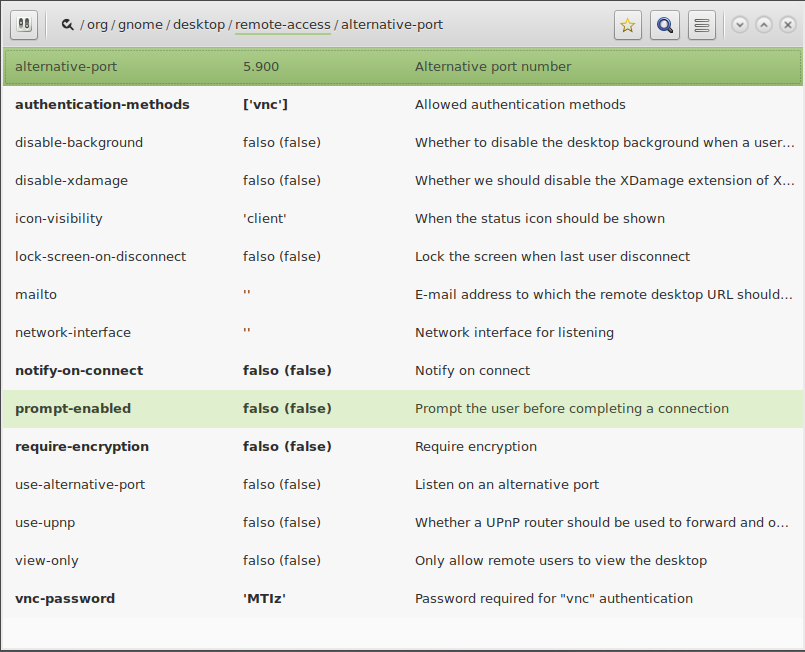Click the 'Notify on connect' description
The width and height of the screenshot is (805, 652).
click(x=472, y=371)
